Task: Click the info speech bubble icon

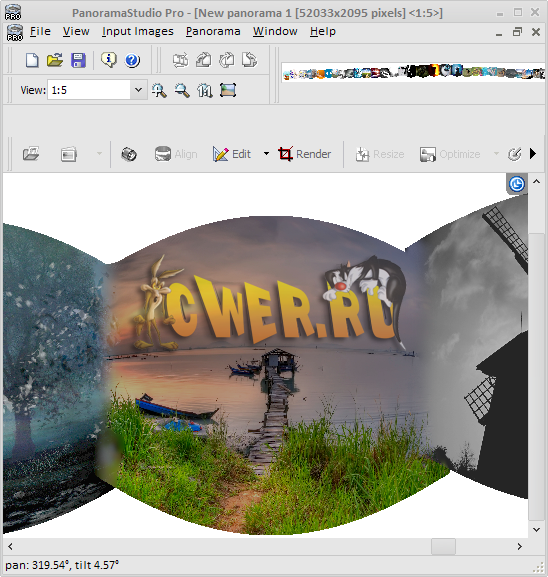Action: coord(109,60)
